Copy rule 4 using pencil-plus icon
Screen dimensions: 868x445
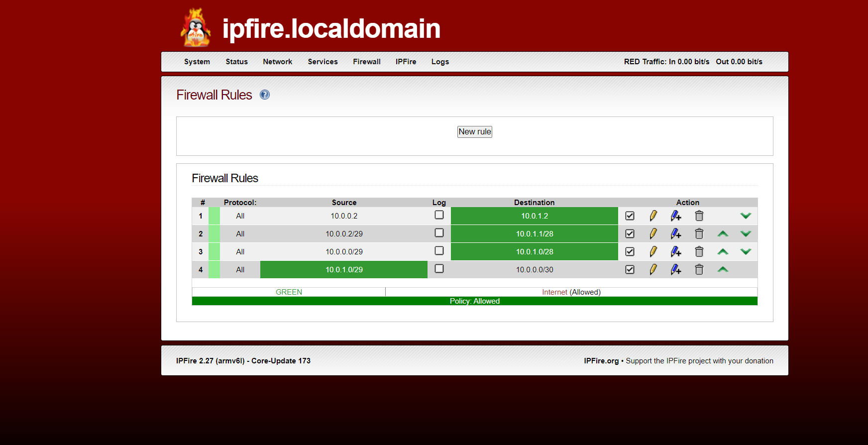pos(676,269)
